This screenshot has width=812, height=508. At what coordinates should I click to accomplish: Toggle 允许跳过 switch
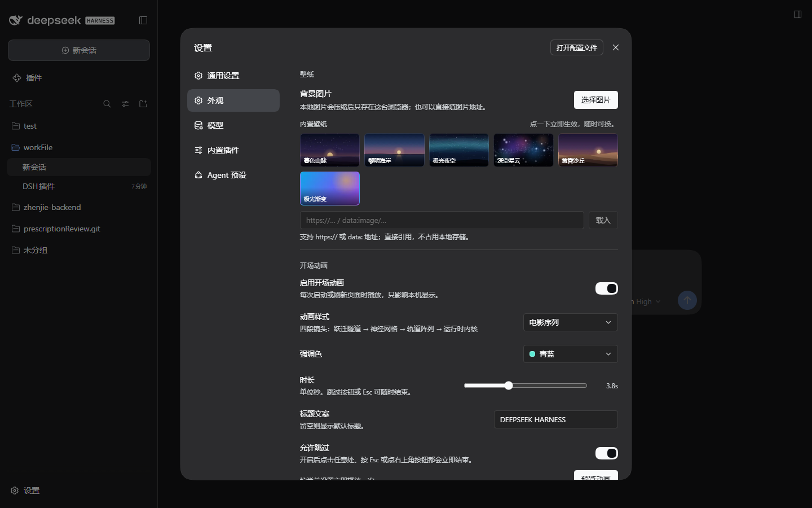pos(607,453)
